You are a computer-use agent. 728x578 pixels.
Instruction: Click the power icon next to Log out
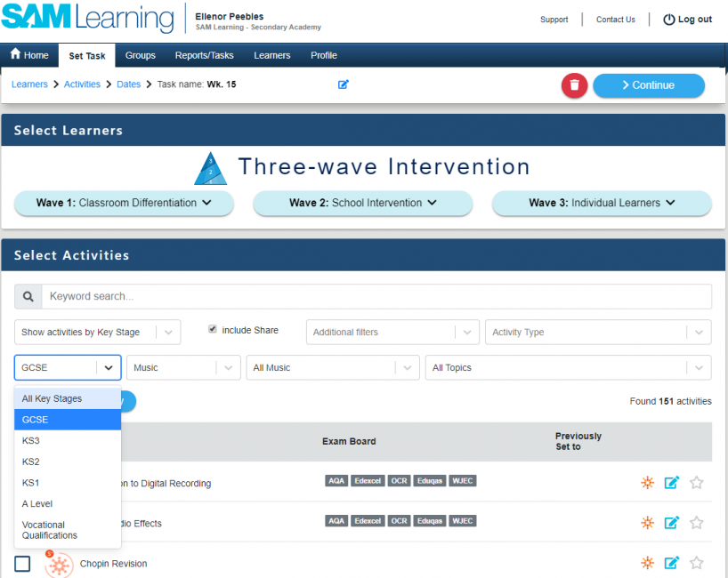point(667,19)
